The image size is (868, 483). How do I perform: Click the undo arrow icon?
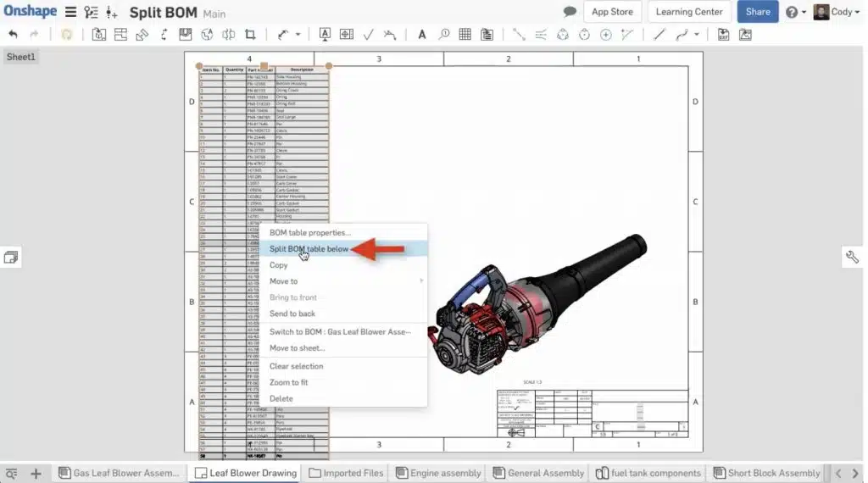point(13,34)
